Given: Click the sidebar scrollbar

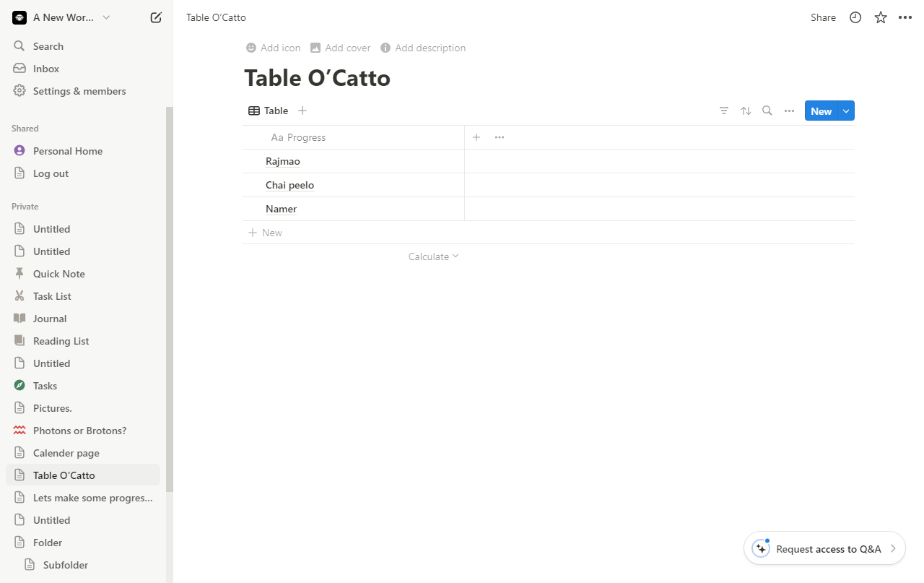Looking at the screenshot, I should tap(170, 299).
